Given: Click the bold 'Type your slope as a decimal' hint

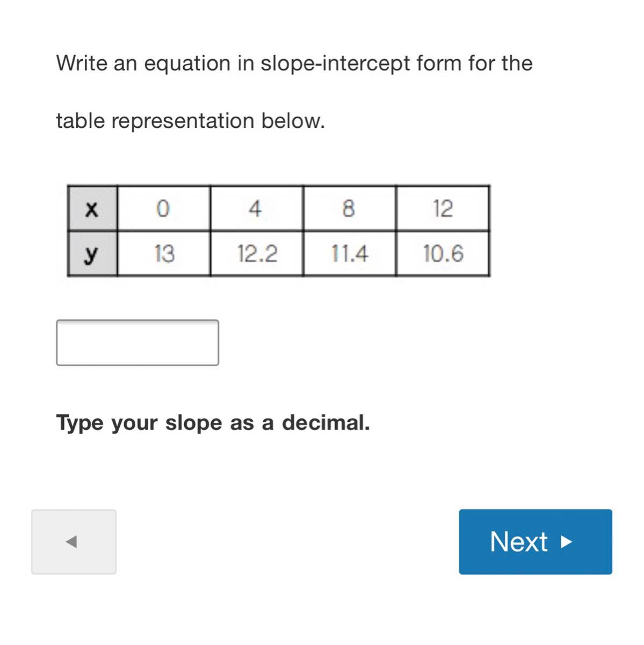Looking at the screenshot, I should click(213, 423).
